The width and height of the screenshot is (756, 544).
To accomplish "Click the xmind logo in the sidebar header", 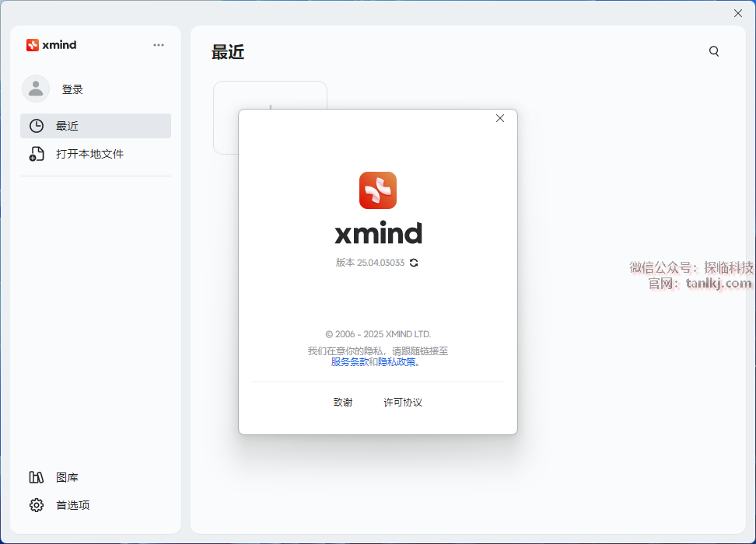I will point(51,45).
